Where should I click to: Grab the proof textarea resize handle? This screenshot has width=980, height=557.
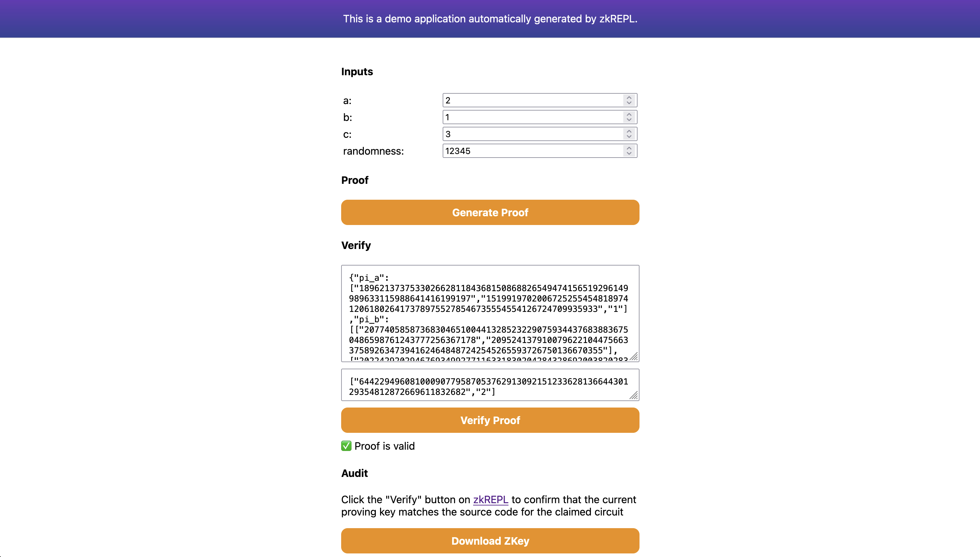point(634,357)
